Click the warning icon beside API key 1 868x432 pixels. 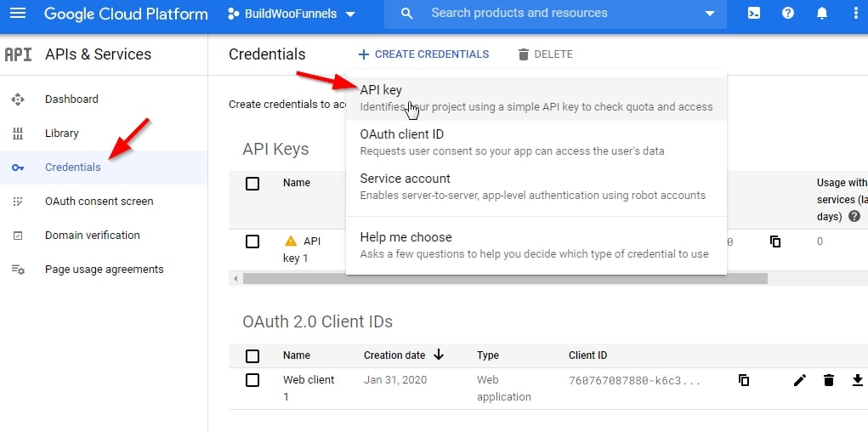pyautogui.click(x=291, y=241)
